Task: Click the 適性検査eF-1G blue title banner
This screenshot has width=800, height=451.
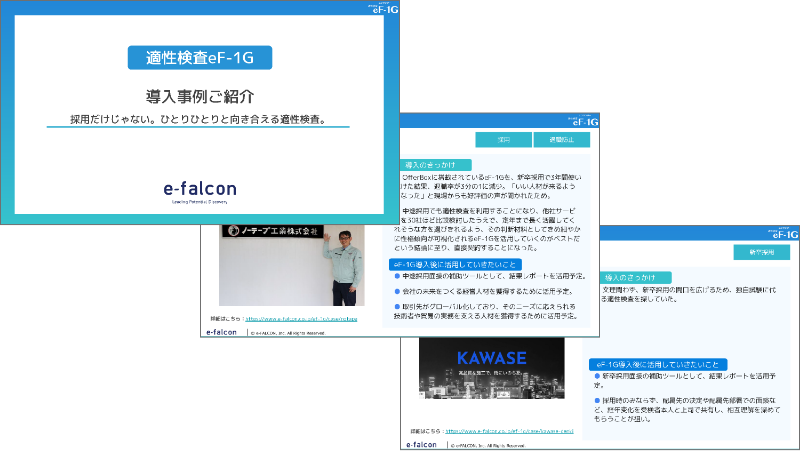Action: pos(199,58)
